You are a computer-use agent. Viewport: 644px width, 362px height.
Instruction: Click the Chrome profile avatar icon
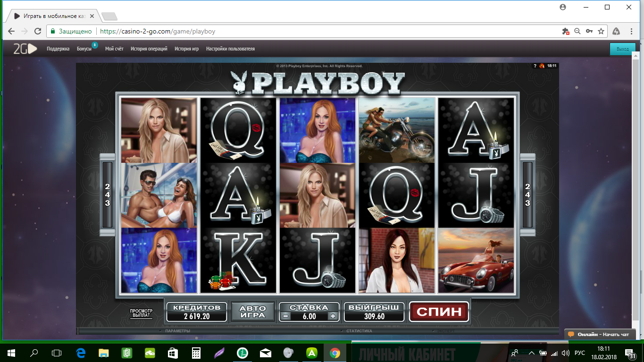pos(562,7)
